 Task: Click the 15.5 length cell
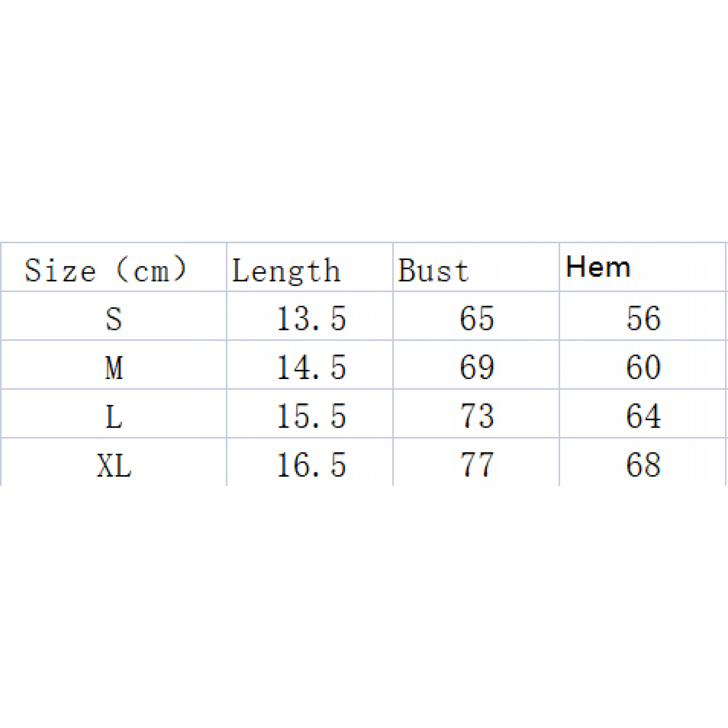(311, 416)
